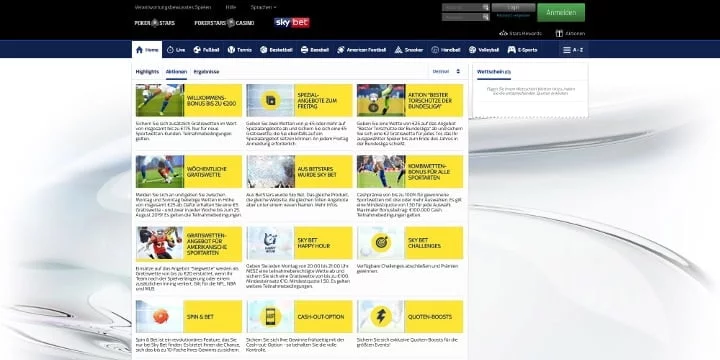Open Stars Rewards icon link
This screenshot has width=720, height=360.
(x=520, y=34)
